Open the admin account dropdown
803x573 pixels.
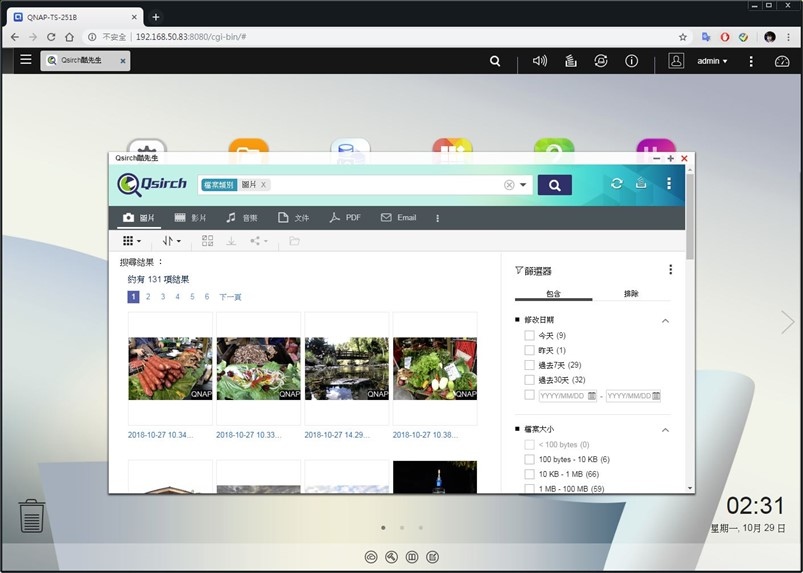[712, 61]
